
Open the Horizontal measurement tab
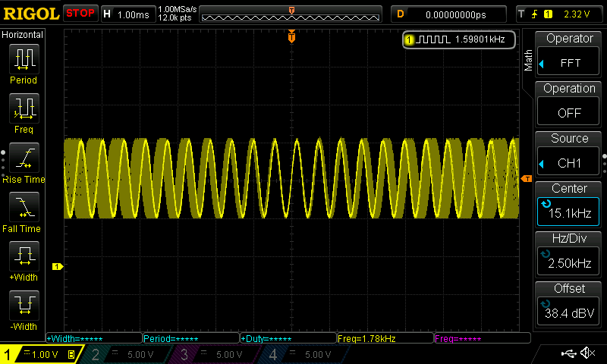(x=23, y=35)
